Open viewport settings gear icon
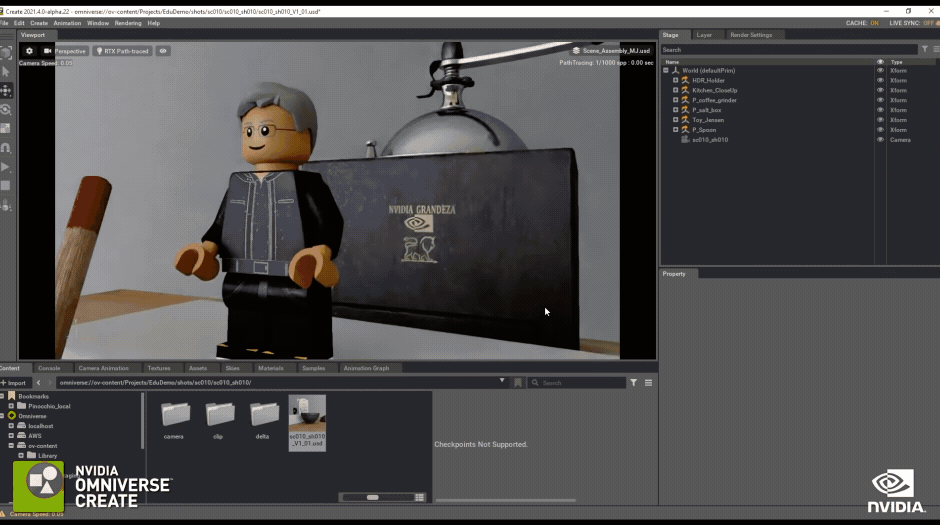 [29, 51]
